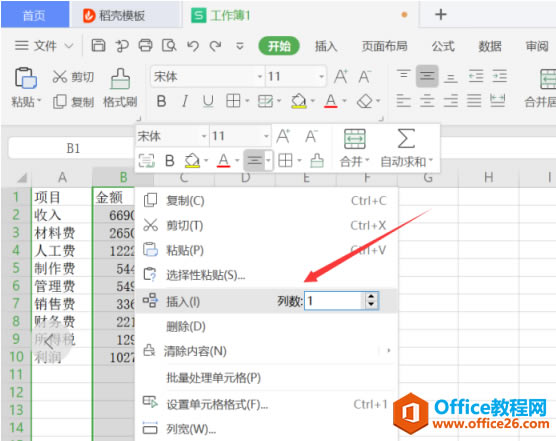The width and height of the screenshot is (556, 441).
Task: Open the Insert (插入) ribbon tab
Action: pos(326,46)
